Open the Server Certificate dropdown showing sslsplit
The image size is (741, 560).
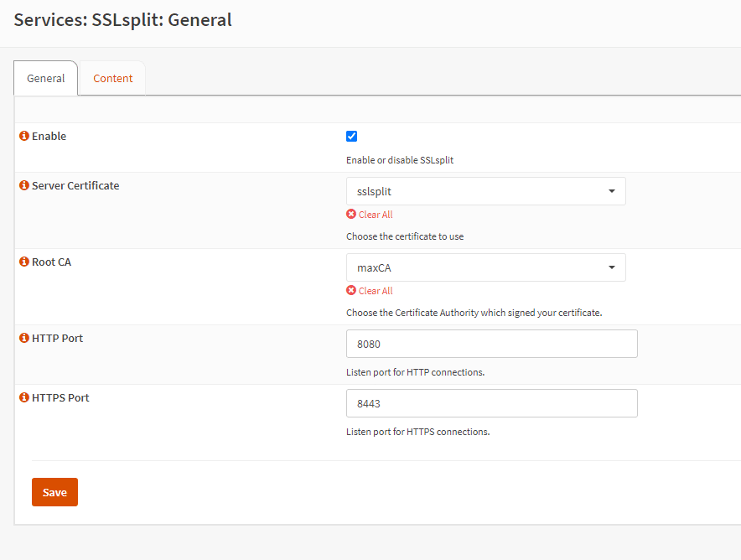tap(485, 191)
